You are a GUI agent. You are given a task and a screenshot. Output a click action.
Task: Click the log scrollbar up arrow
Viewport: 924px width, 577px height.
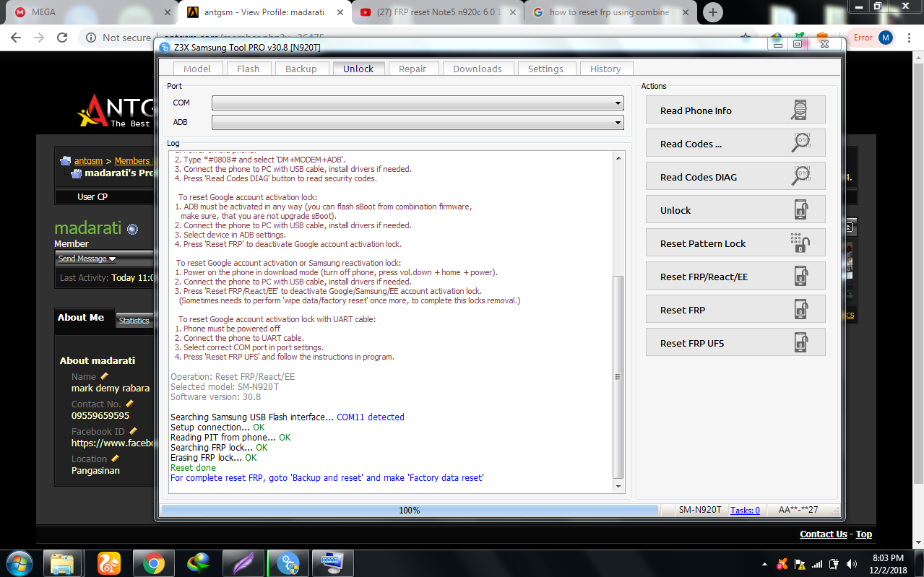click(618, 157)
